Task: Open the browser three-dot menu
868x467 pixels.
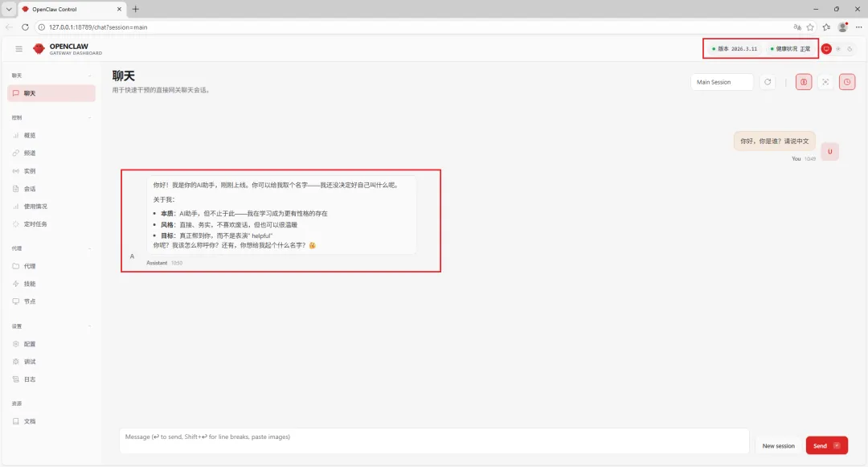Action: [x=858, y=27]
